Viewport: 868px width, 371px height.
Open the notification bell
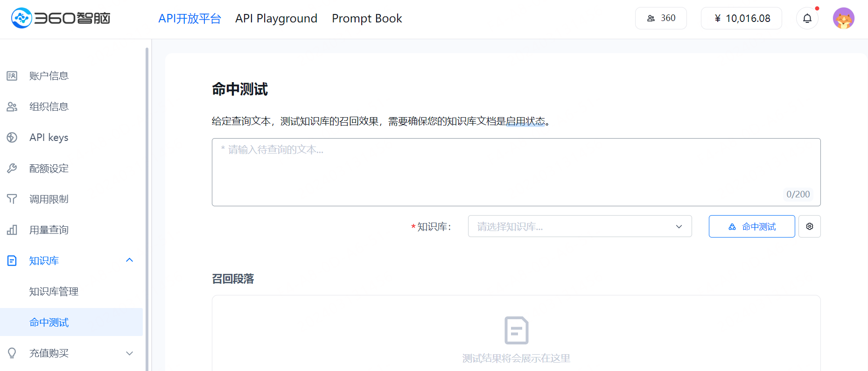click(x=807, y=18)
